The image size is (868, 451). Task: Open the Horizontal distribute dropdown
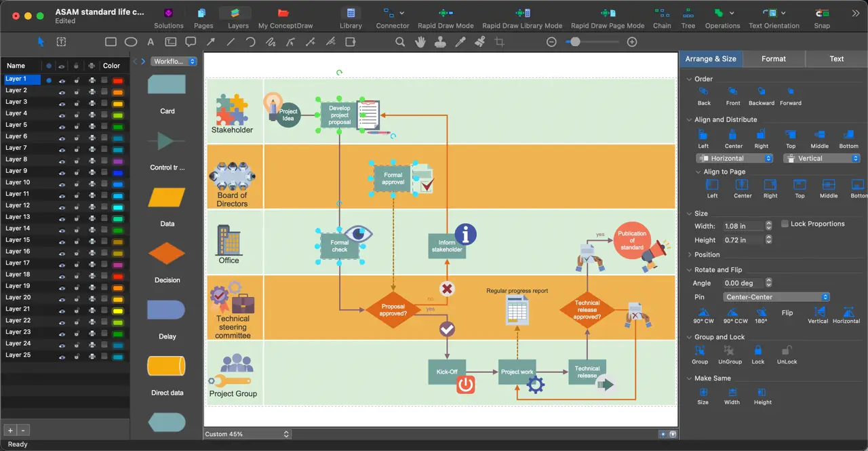point(735,158)
